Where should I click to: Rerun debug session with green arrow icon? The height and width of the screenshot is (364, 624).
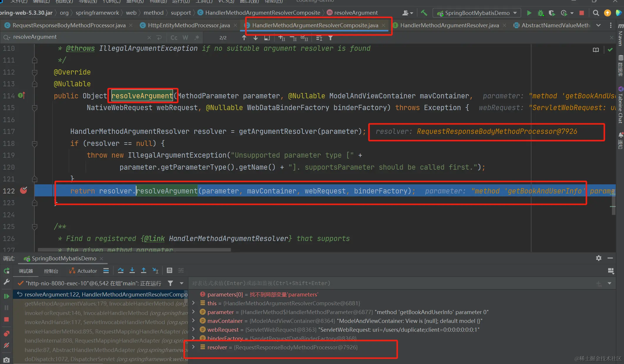pyautogui.click(x=6, y=271)
